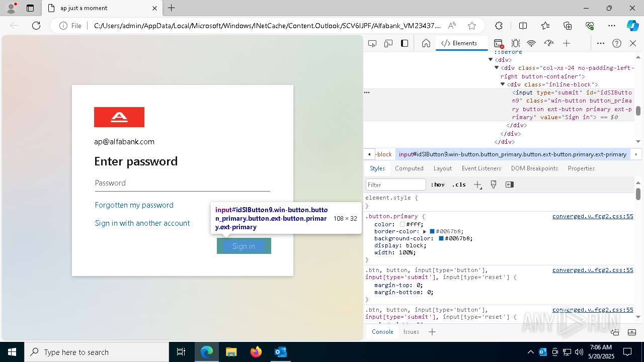Click the Windows Start button

click(x=12, y=352)
